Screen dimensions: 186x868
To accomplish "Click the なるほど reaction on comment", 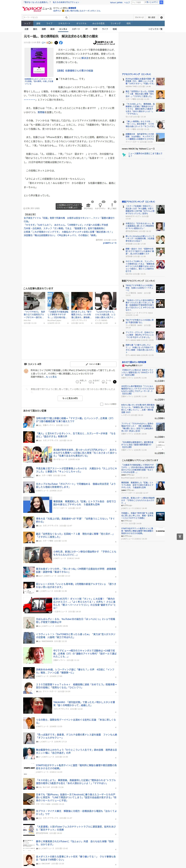I will (91, 382).
